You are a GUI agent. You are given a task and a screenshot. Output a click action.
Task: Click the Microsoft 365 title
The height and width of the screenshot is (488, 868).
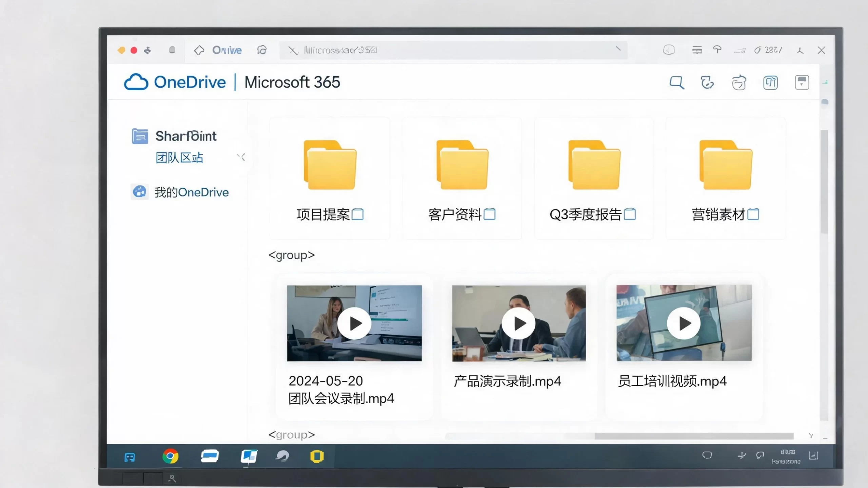292,82
